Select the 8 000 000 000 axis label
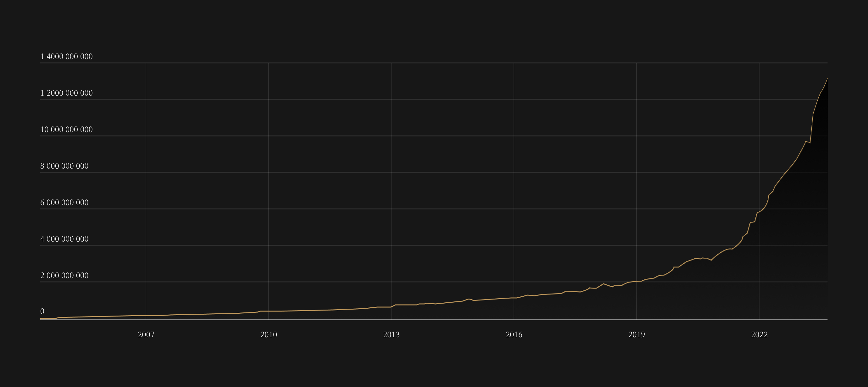Viewport: 868px width, 387px height. (x=64, y=166)
